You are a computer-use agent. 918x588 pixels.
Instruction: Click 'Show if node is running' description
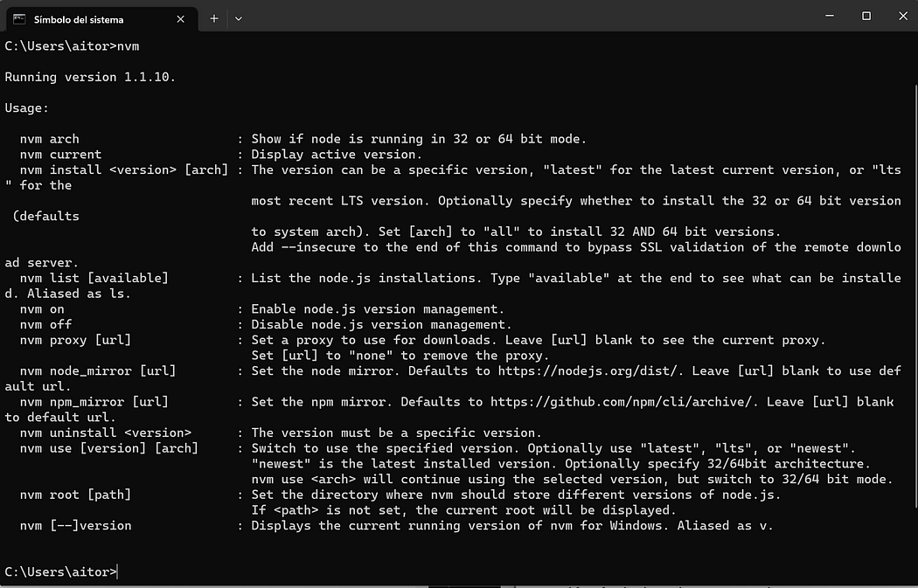[x=419, y=139]
